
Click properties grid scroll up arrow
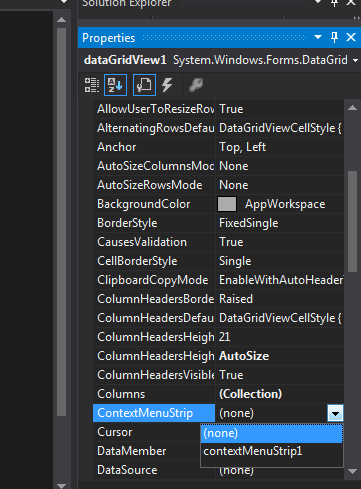352,108
